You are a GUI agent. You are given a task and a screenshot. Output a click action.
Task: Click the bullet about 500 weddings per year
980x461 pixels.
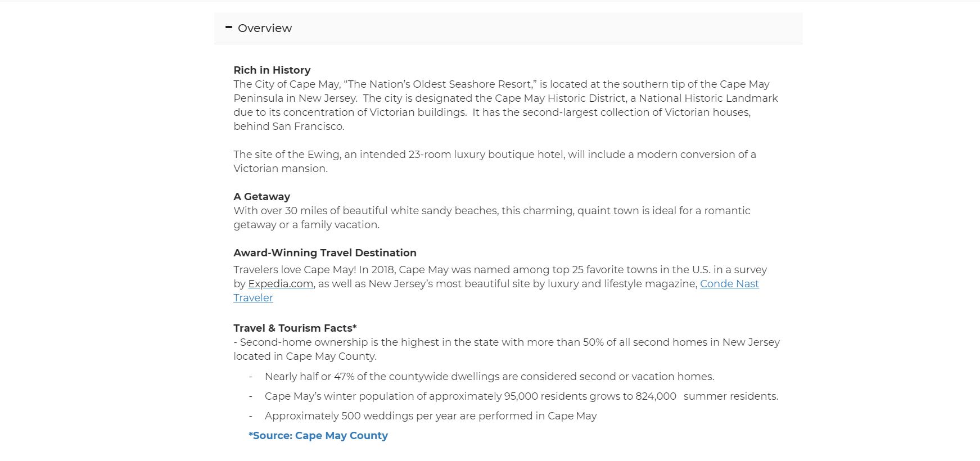(x=431, y=416)
